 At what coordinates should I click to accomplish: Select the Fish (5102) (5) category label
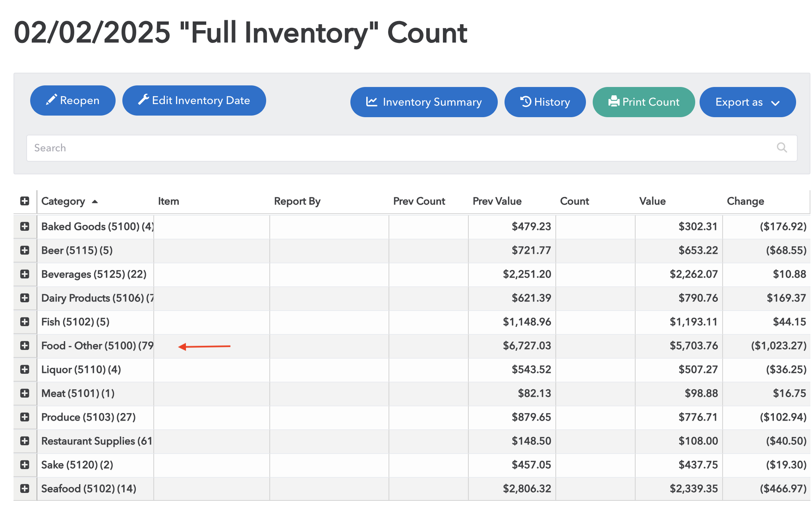click(75, 322)
